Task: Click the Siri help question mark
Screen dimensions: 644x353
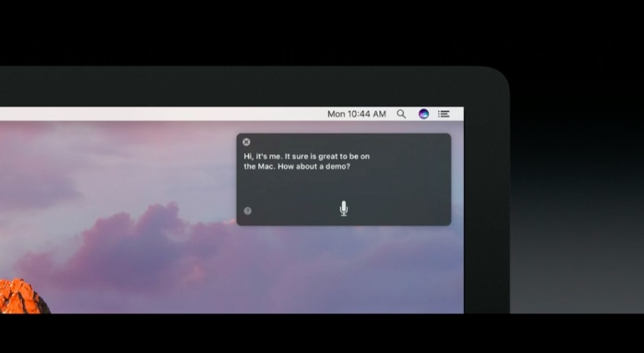Action: click(247, 211)
